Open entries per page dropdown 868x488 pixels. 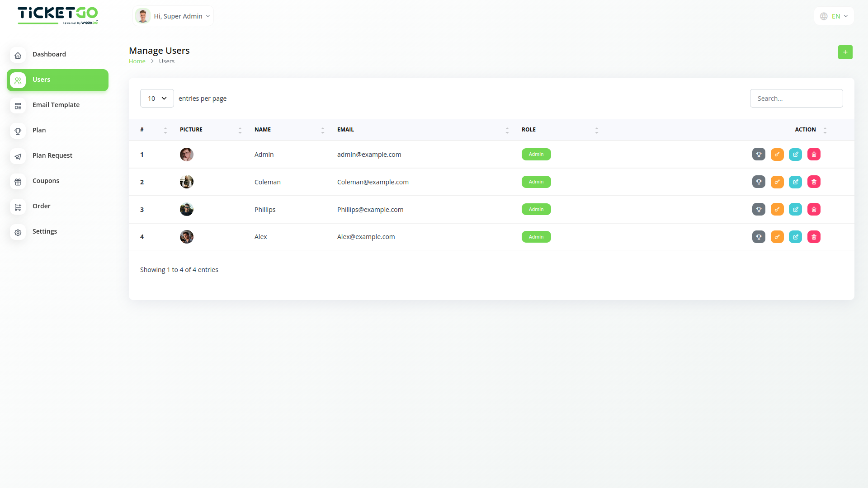click(157, 98)
